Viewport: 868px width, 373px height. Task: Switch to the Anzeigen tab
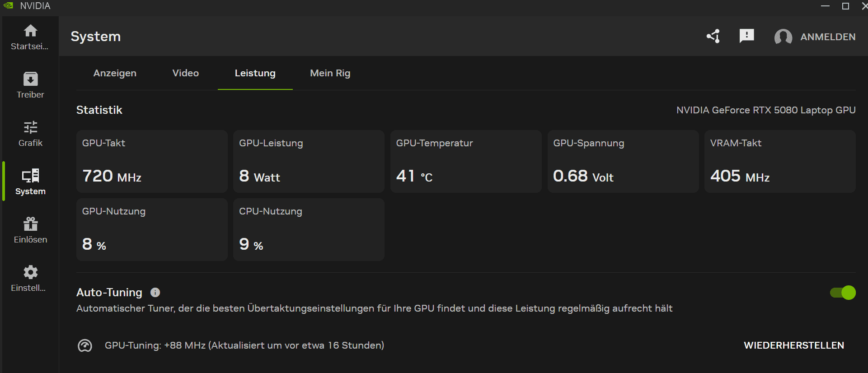pyautogui.click(x=115, y=73)
